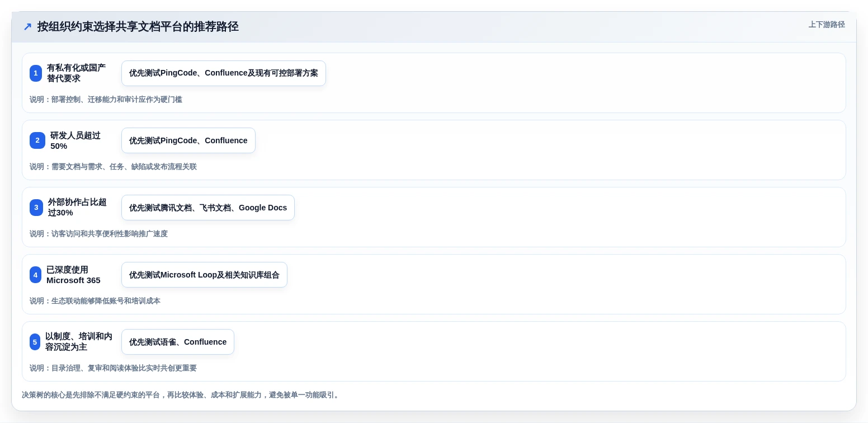The height and width of the screenshot is (423, 868).
Task: Click the step 1 number badge
Action: 36,73
